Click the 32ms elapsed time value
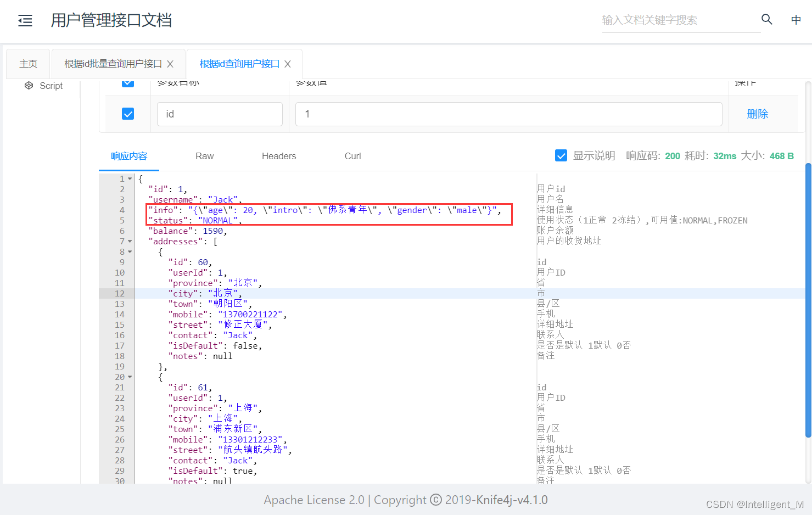 [725, 156]
